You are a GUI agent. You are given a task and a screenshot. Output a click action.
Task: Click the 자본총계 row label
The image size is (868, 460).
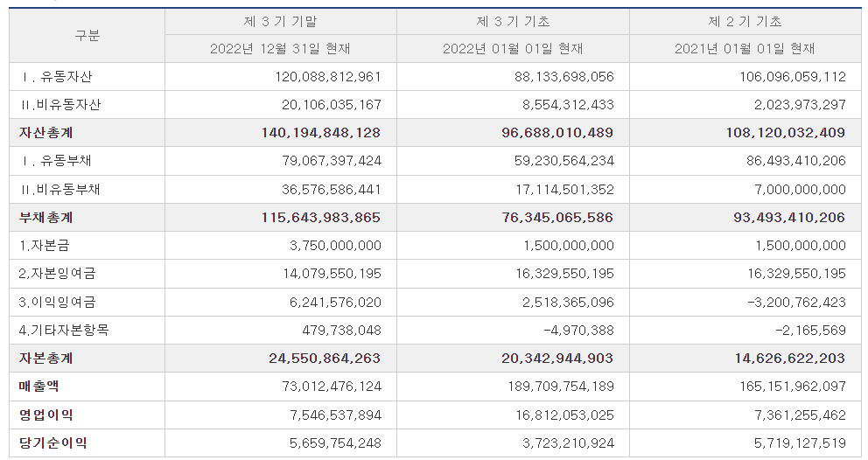point(46,359)
